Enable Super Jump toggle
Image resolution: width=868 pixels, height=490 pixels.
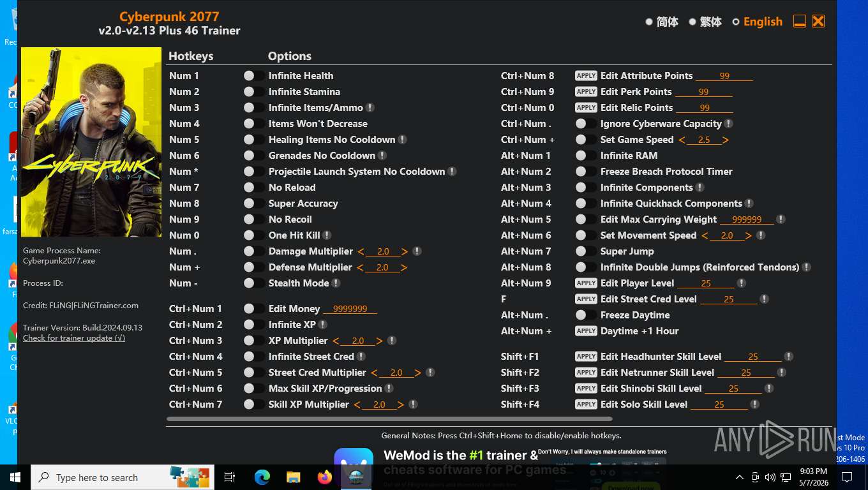pyautogui.click(x=586, y=251)
